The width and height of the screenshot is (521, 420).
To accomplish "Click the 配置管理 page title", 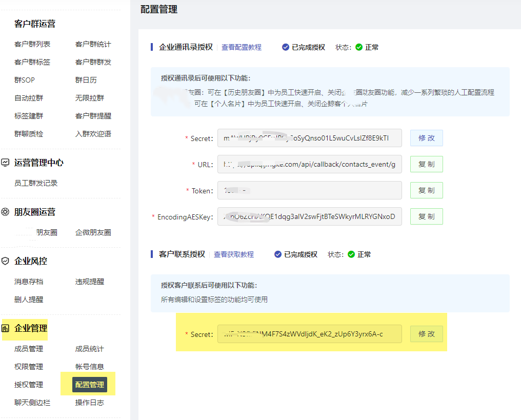I will click(x=159, y=9).
